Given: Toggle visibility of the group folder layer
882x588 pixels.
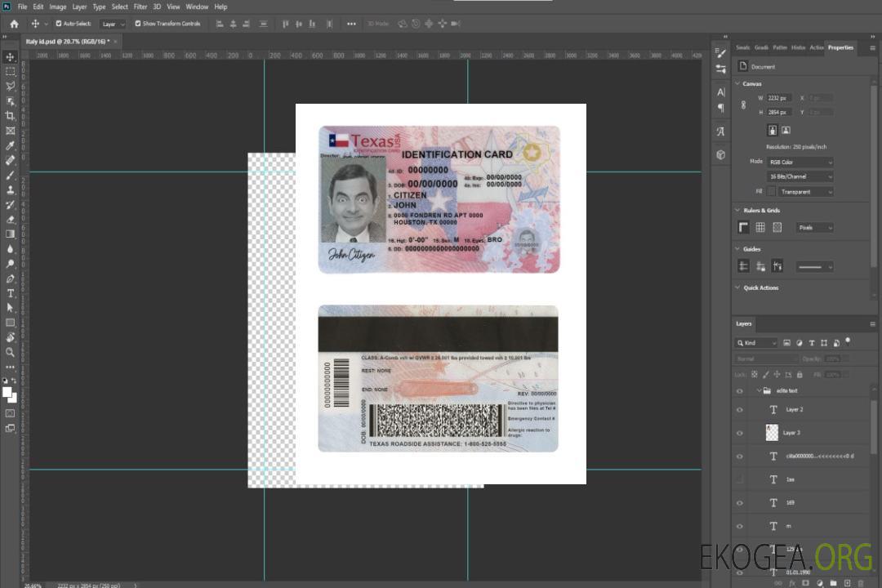Looking at the screenshot, I should pyautogui.click(x=740, y=391).
